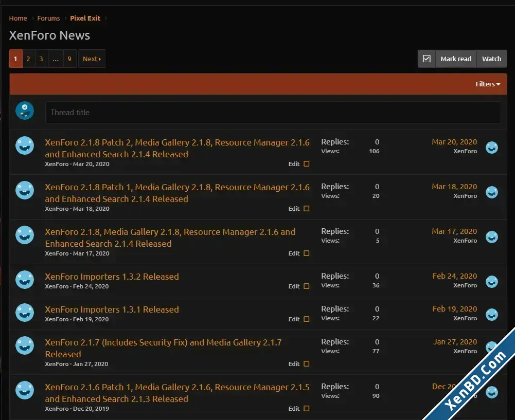Tick the checkbox on the 2.1.6 Patch 1 thread

307,409
